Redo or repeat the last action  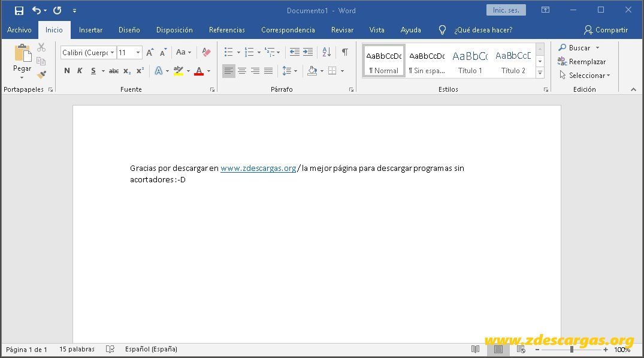pos(57,10)
